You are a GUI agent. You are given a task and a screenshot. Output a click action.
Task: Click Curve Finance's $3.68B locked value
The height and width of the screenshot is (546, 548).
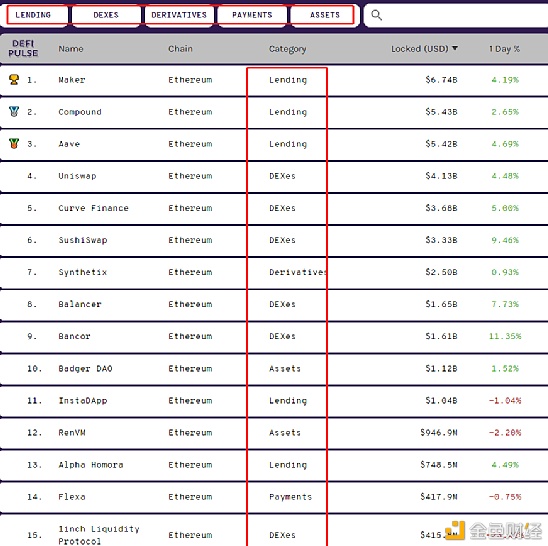[x=441, y=208]
